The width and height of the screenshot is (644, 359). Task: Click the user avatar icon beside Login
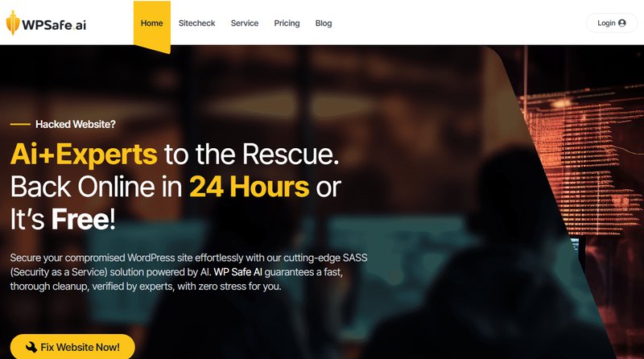click(x=621, y=23)
